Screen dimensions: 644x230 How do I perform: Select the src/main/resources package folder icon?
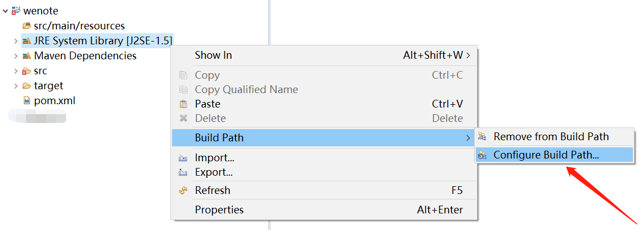27,26
